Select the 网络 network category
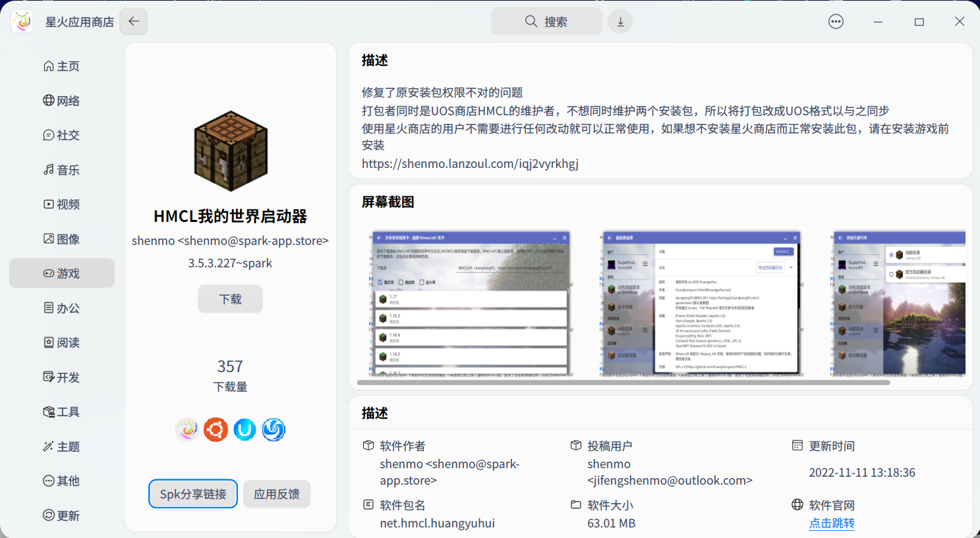 coord(63,100)
